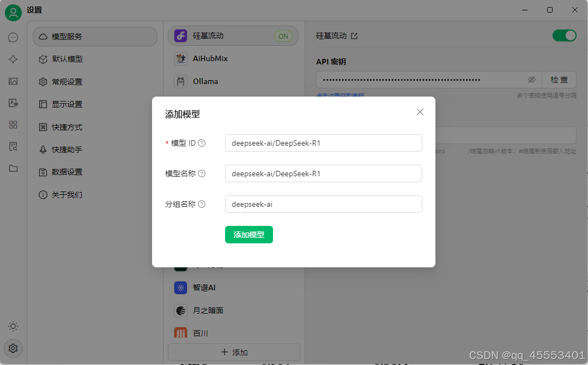Viewport: 588px width, 365px height.
Task: Open the agents star sidebar icon
Action: pyautogui.click(x=13, y=59)
